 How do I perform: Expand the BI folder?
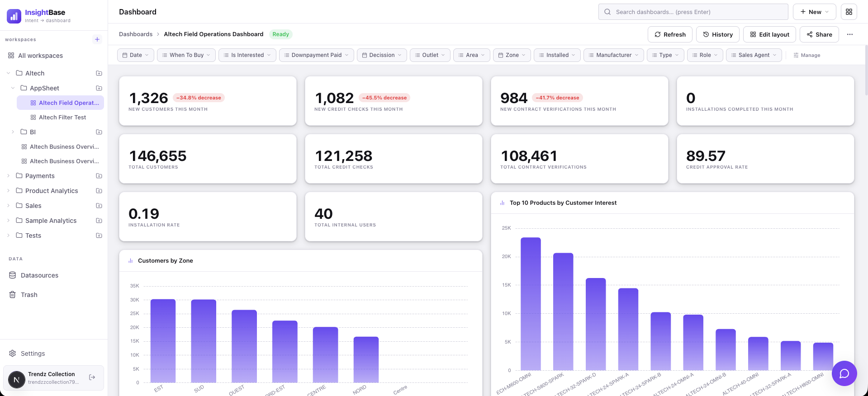click(13, 132)
